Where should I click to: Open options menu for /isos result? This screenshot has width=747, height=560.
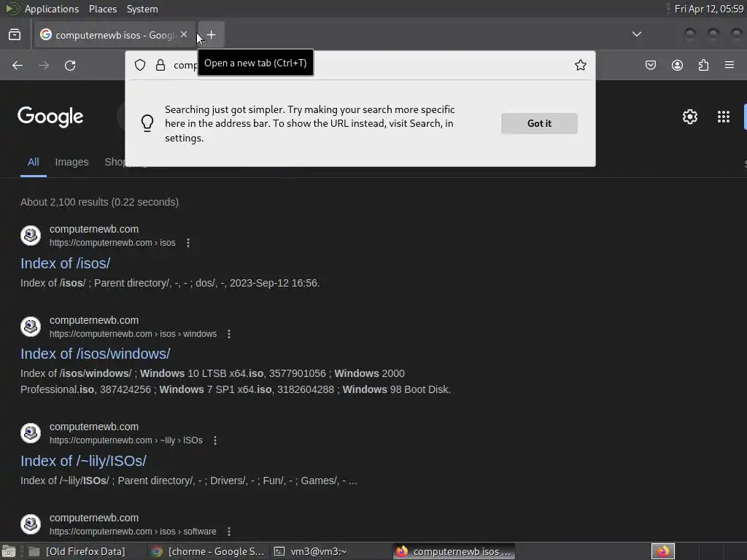tap(188, 243)
